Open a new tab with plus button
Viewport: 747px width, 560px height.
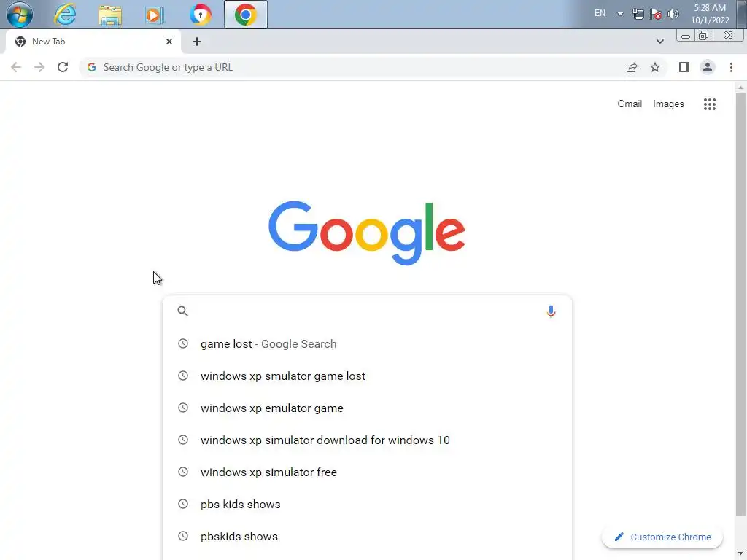click(197, 42)
